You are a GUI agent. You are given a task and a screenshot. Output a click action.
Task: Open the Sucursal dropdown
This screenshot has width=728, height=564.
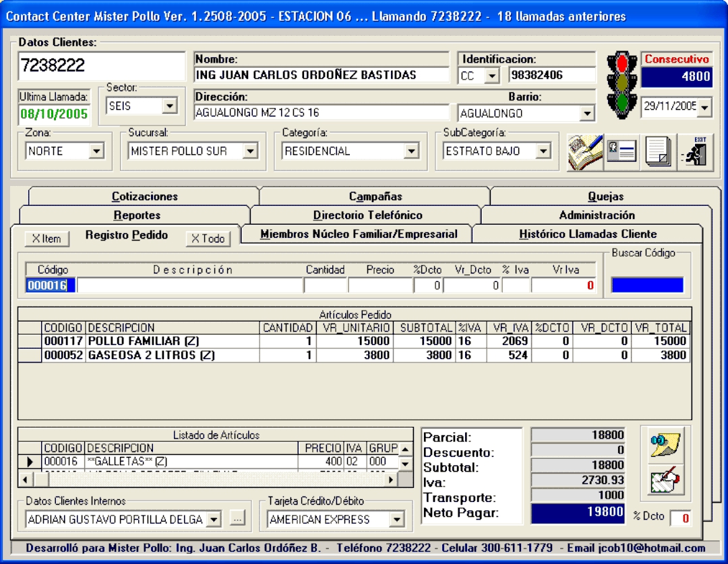coord(250,151)
